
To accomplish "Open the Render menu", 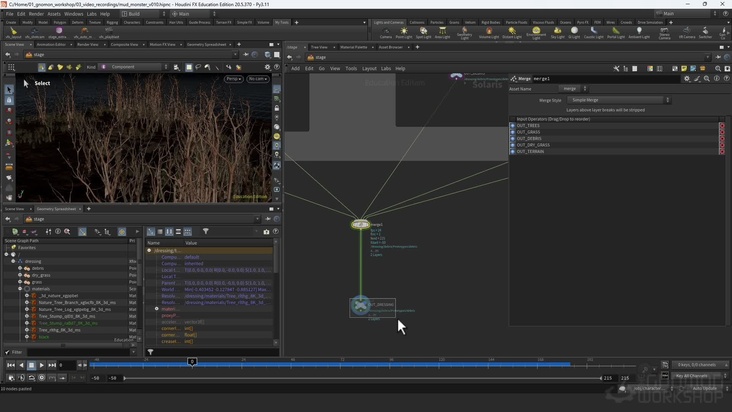I will 36,14.
